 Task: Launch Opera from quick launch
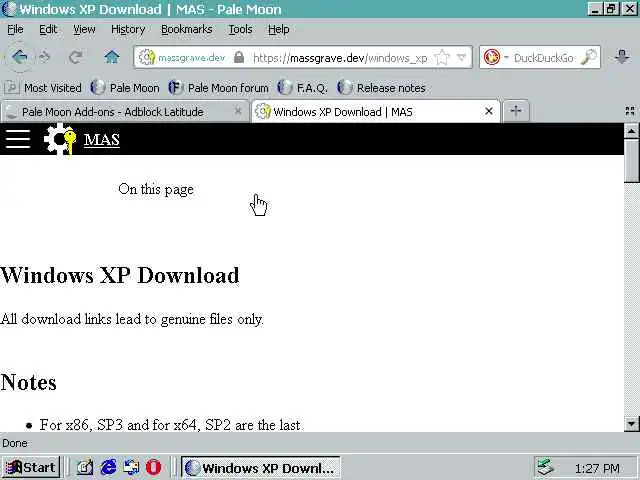coord(153,467)
